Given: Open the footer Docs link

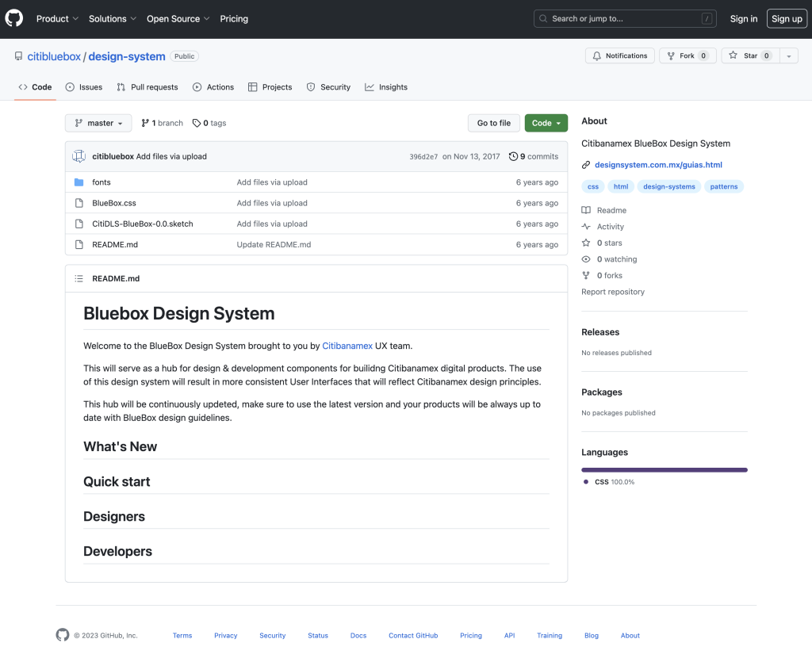Looking at the screenshot, I should click(x=358, y=636).
